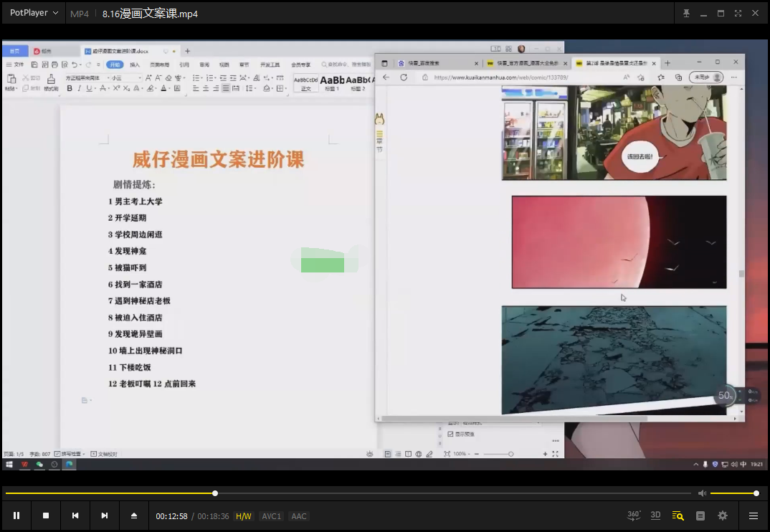Open the font color dropdown arrow in WPS
The width and height of the screenshot is (770, 532).
169,89
